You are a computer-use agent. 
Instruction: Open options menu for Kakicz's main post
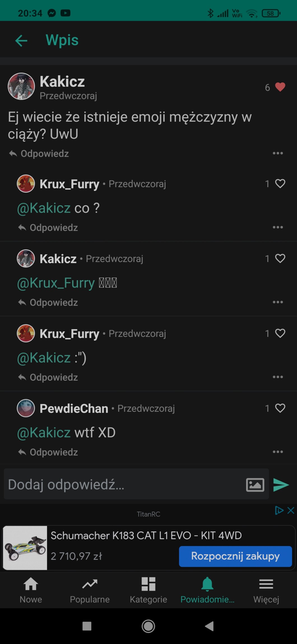click(x=278, y=153)
